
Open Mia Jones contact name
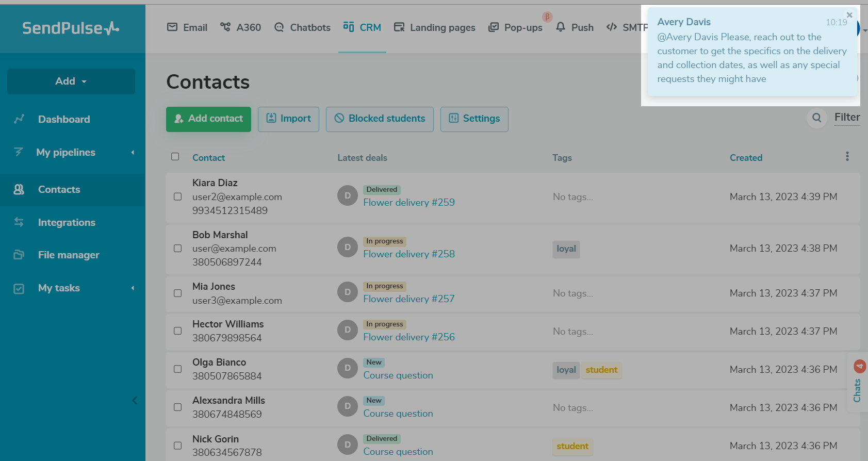click(x=214, y=287)
